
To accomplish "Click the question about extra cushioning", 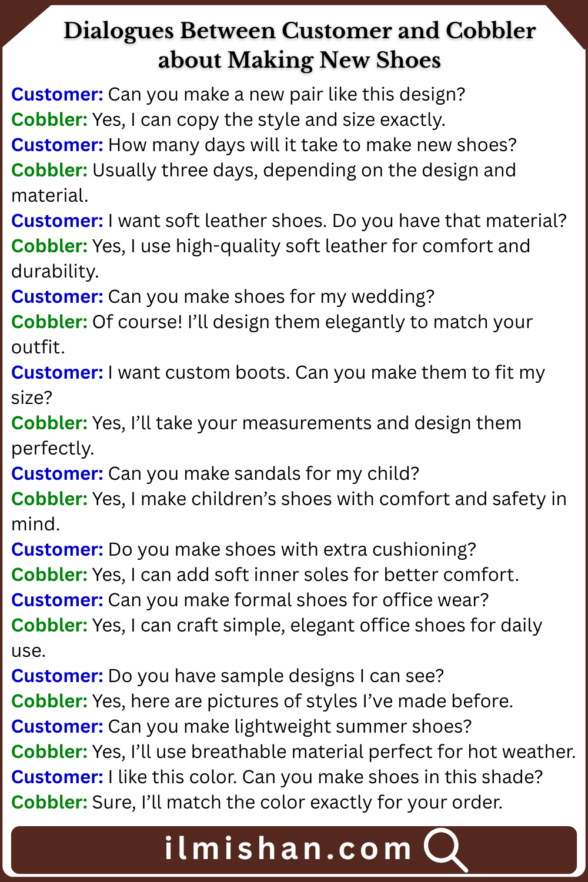I will (292, 549).
